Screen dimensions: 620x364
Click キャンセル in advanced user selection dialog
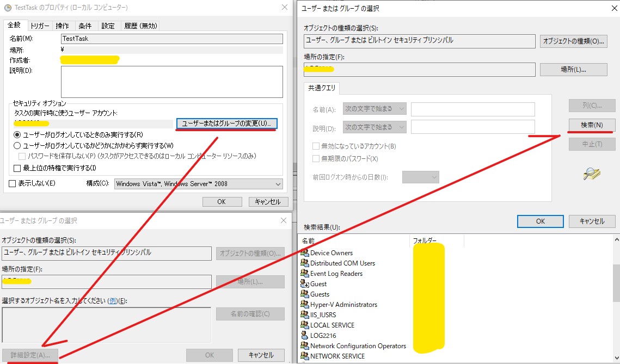point(592,221)
